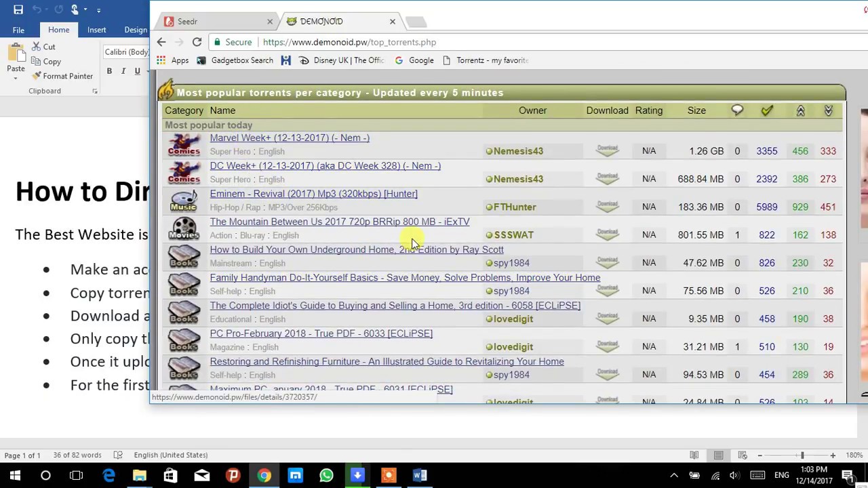The image size is (868, 488).
Task: Expand the Clipboard group dialog launcher
Action: coord(95,91)
